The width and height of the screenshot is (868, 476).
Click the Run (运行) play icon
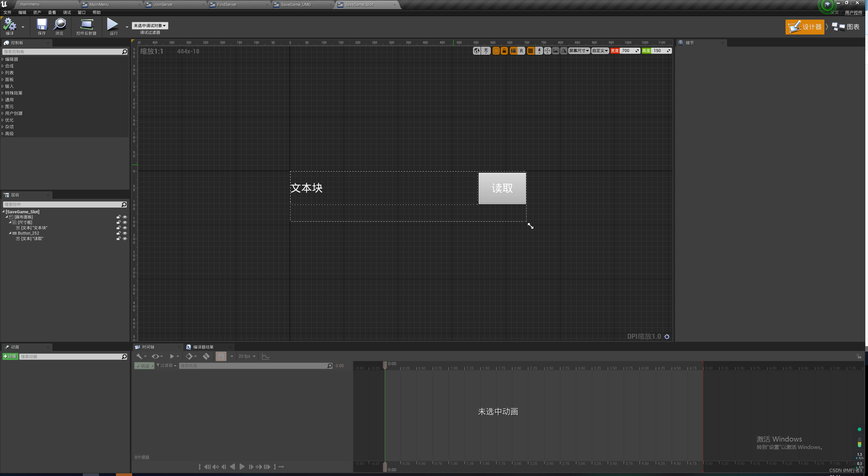pos(113,25)
